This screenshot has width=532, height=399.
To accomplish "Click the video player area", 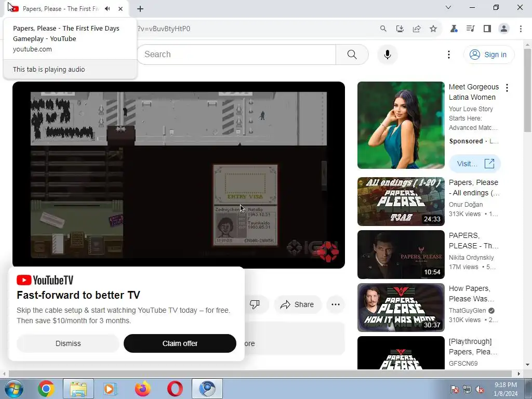I will [x=179, y=175].
